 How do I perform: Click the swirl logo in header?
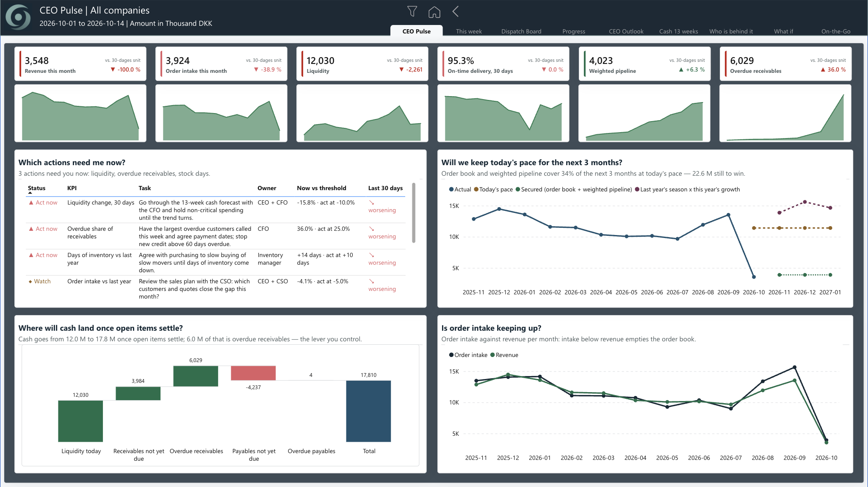tap(18, 17)
